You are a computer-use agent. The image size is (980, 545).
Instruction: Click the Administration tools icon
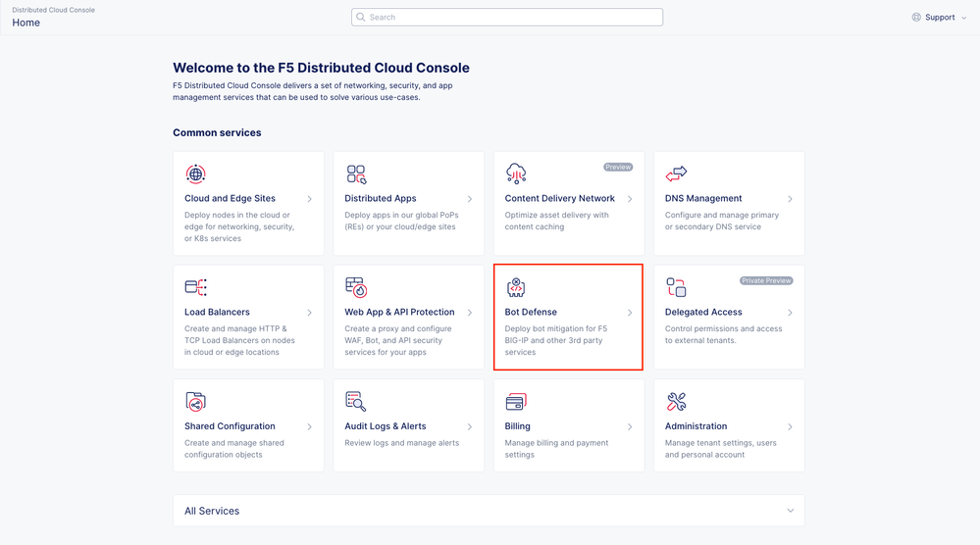[676, 402]
